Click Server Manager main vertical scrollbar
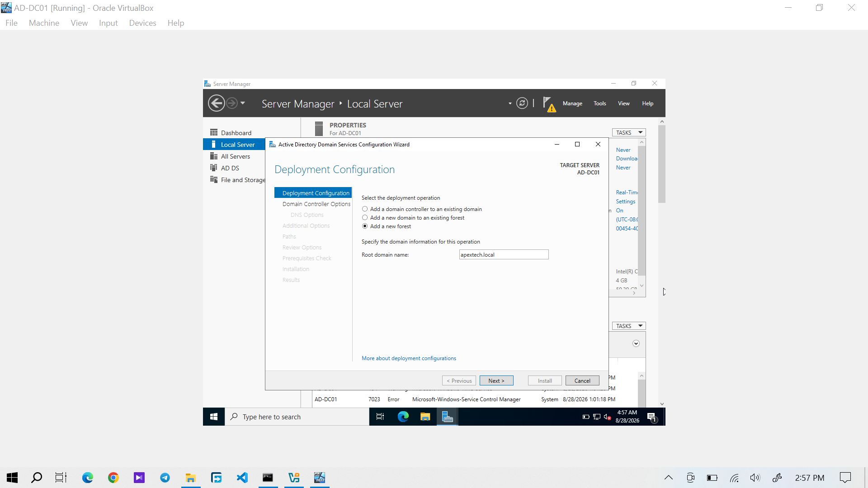868x488 pixels. pos(662,164)
